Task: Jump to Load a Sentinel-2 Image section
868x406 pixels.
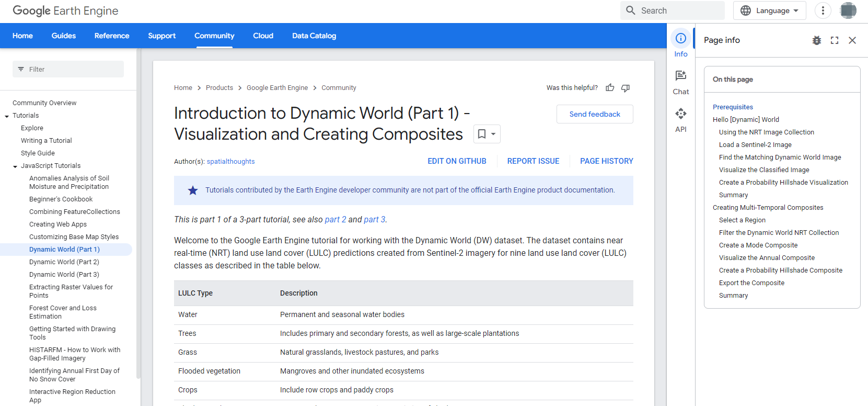Action: point(755,145)
